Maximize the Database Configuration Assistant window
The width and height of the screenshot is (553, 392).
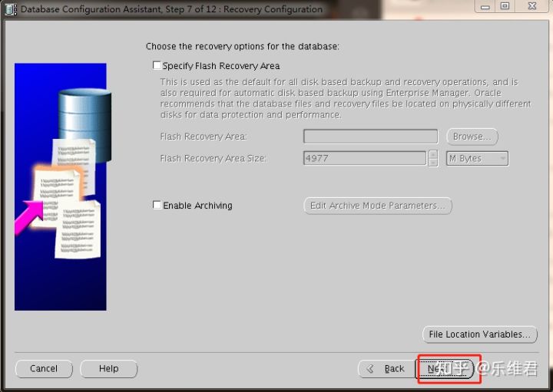coord(505,7)
